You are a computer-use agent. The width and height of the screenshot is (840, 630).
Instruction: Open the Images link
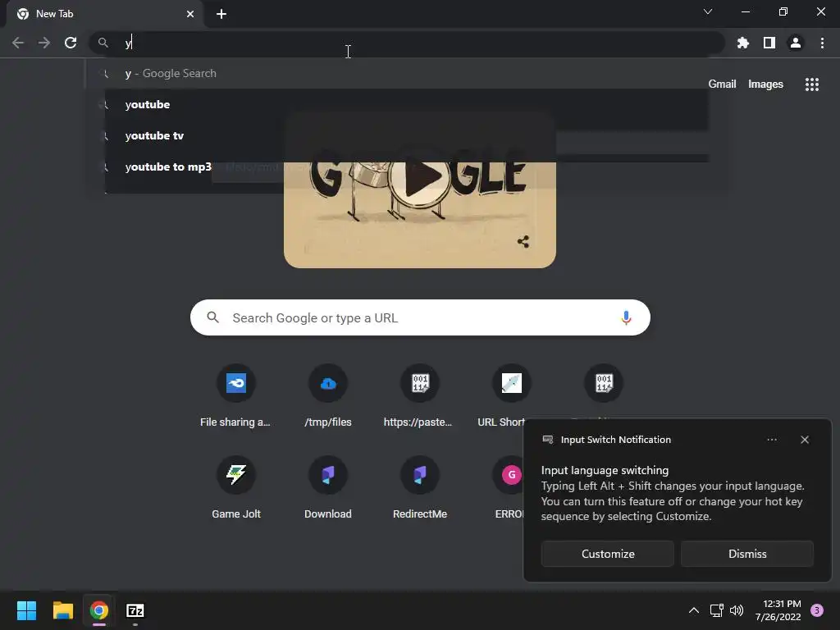pos(765,84)
